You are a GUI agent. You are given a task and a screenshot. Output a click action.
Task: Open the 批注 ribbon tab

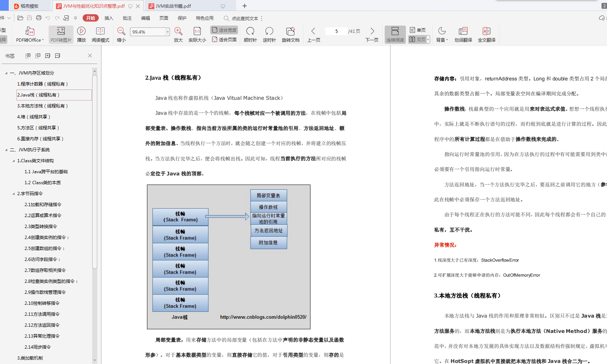(127, 18)
